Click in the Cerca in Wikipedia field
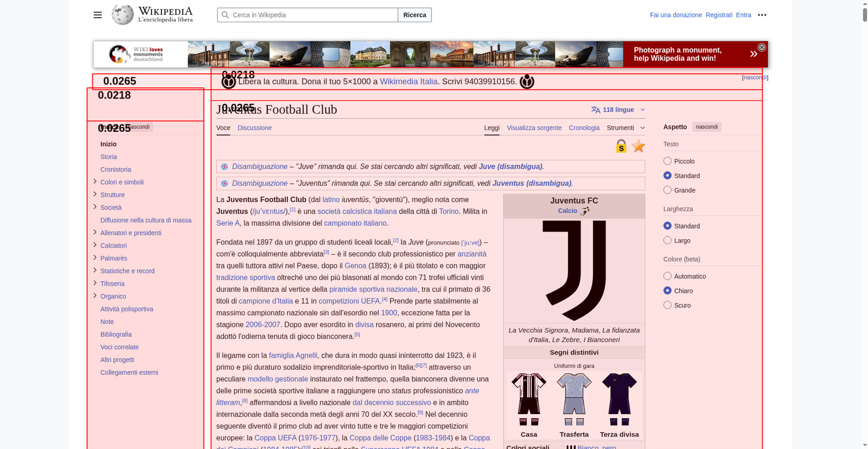This screenshot has width=868, height=449. click(x=307, y=15)
